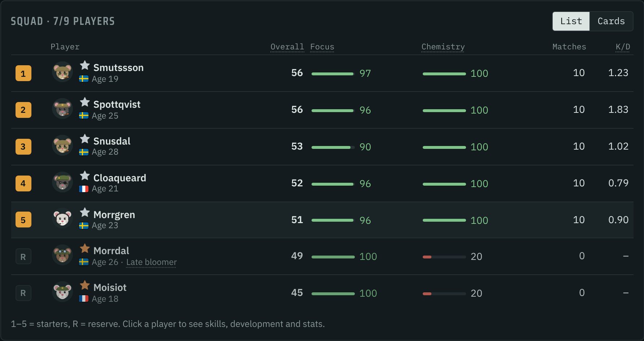Click Morrdal's reserve R badge

[23, 257]
